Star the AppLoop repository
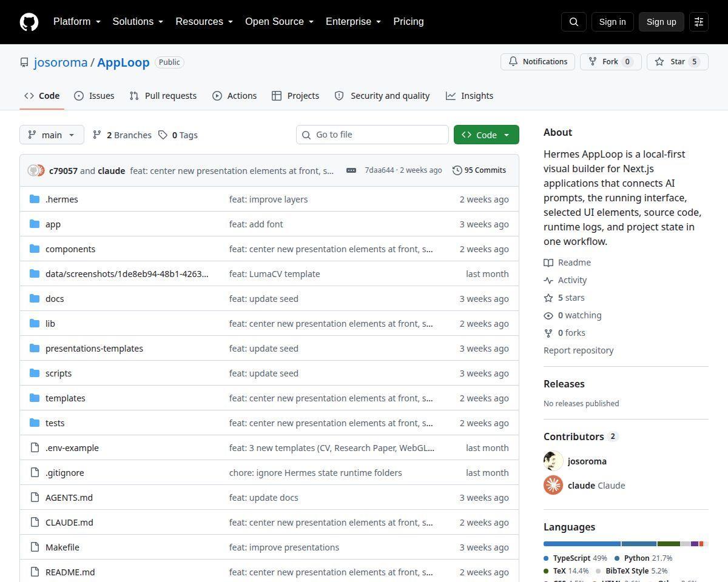Viewport: 728px width, 582px height. coord(678,62)
